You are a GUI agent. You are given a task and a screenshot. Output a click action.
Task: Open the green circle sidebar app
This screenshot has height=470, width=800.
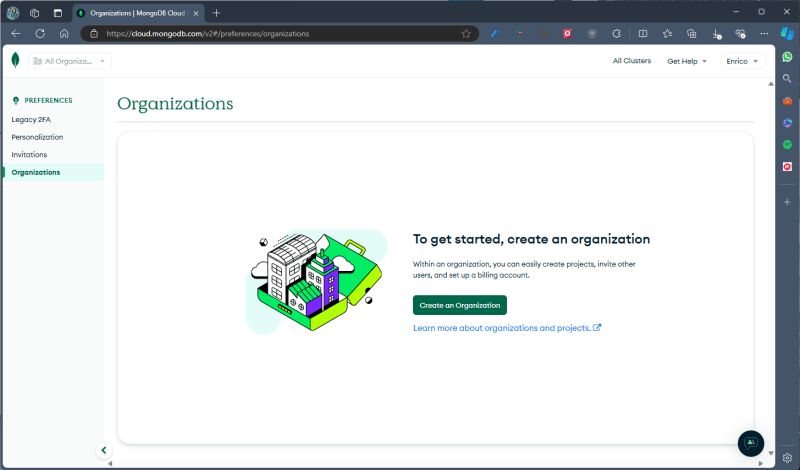(x=787, y=145)
